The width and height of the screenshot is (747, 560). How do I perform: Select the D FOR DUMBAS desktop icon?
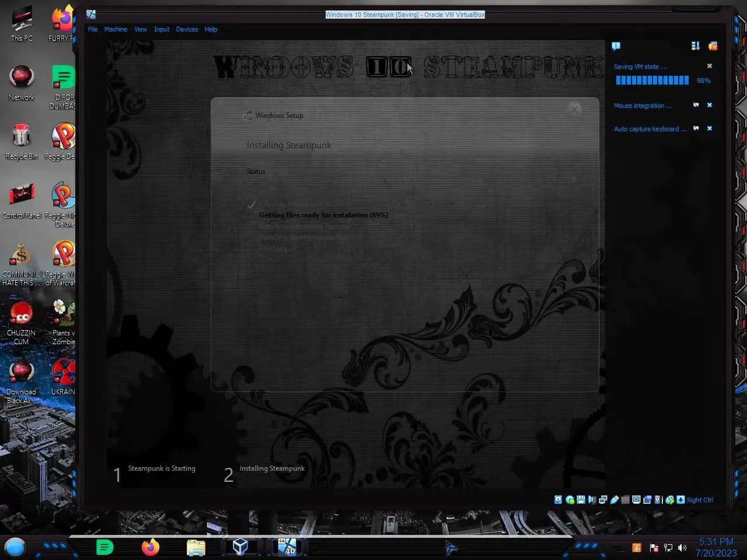click(x=63, y=86)
